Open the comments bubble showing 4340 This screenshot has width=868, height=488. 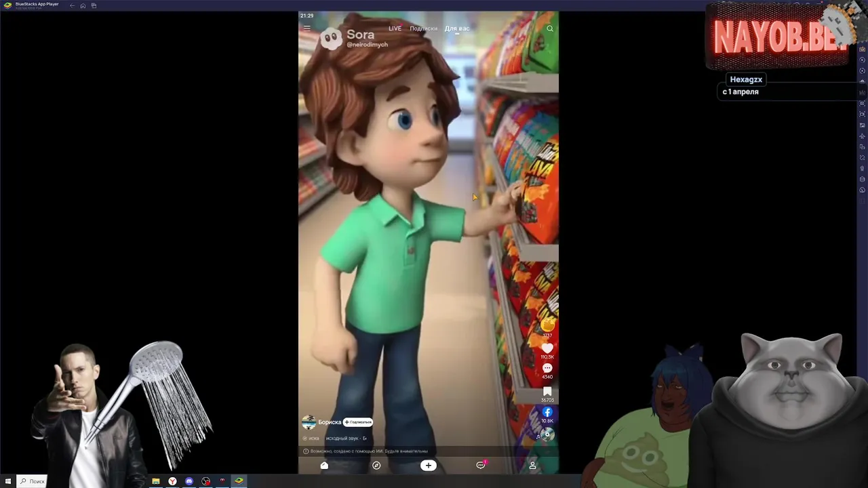click(x=547, y=368)
